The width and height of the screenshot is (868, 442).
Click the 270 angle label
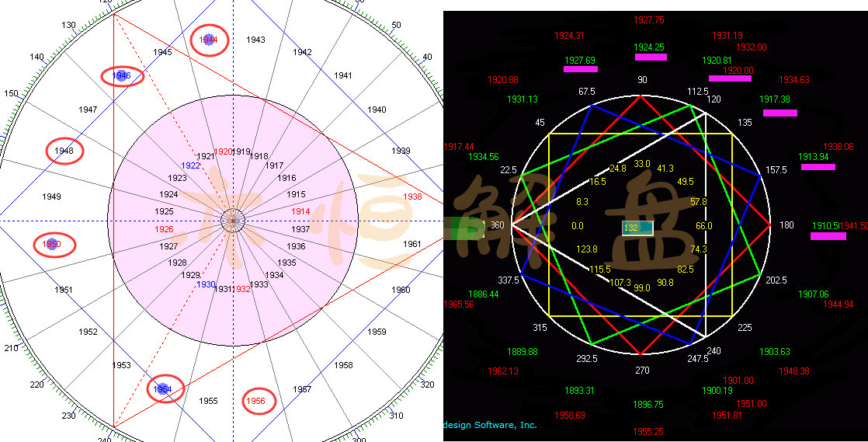tap(642, 371)
